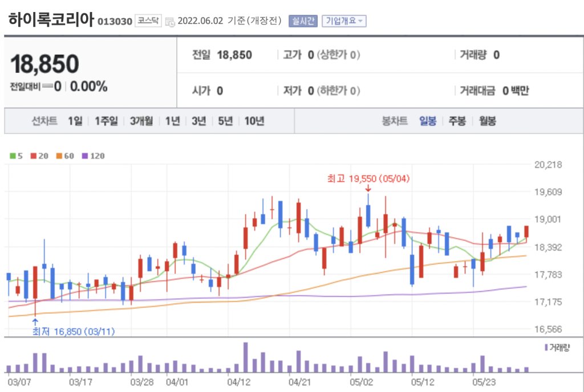Click the 03/11 candlestick above the low marker
This screenshot has height=392, width=584.
(x=35, y=283)
